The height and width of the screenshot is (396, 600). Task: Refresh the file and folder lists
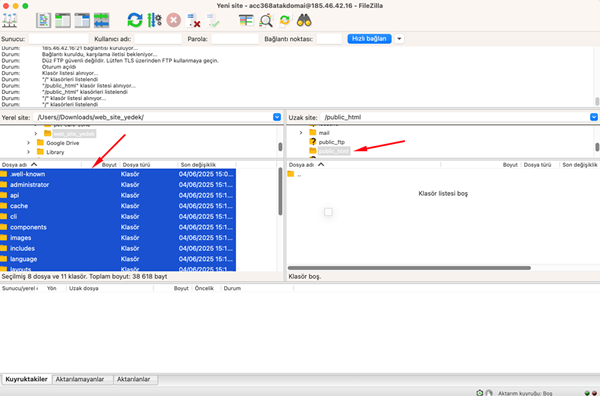tap(135, 20)
